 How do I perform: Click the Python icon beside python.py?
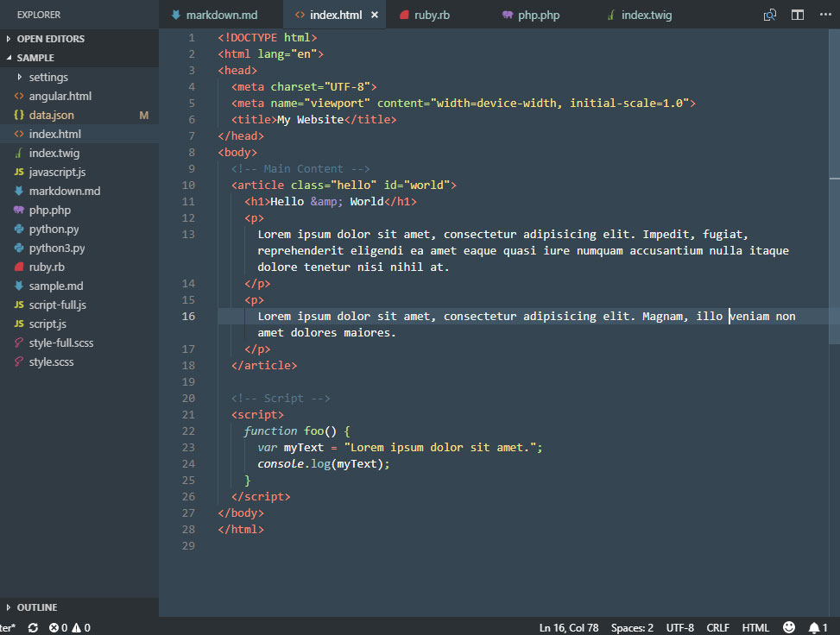click(19, 229)
